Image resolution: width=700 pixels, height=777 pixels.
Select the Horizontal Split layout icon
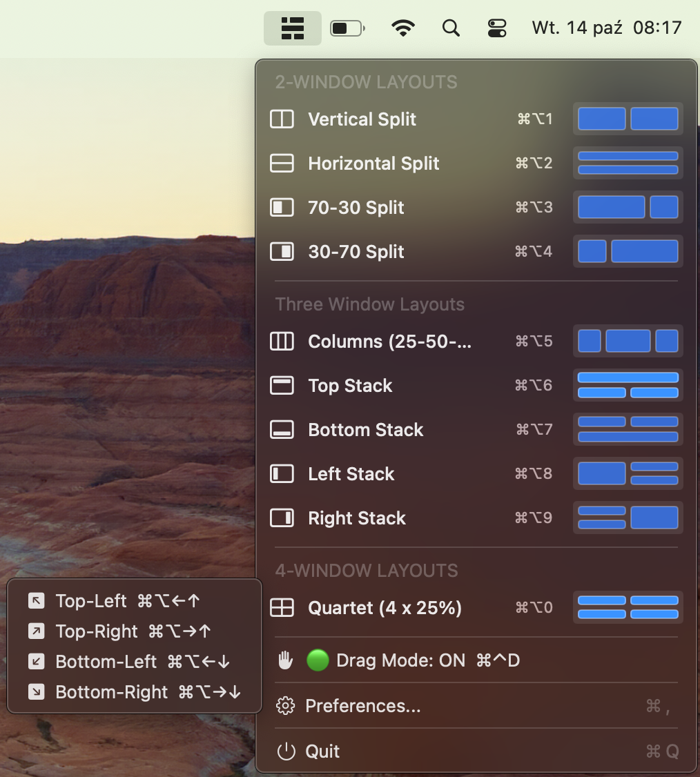click(282, 163)
